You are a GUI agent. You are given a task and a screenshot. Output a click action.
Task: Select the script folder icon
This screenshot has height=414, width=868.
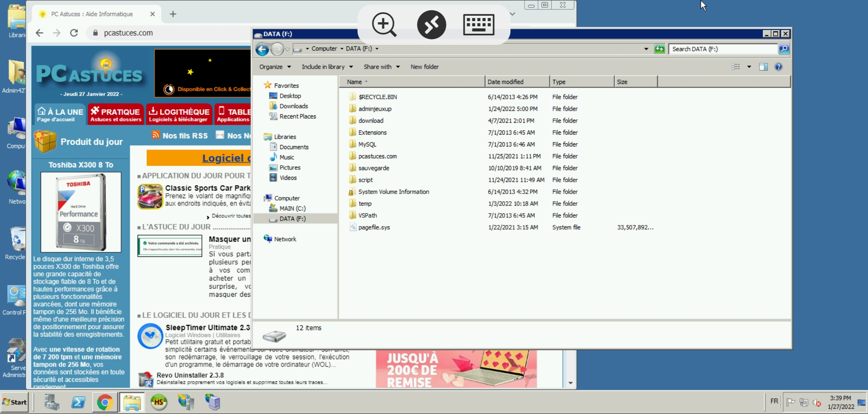(352, 180)
